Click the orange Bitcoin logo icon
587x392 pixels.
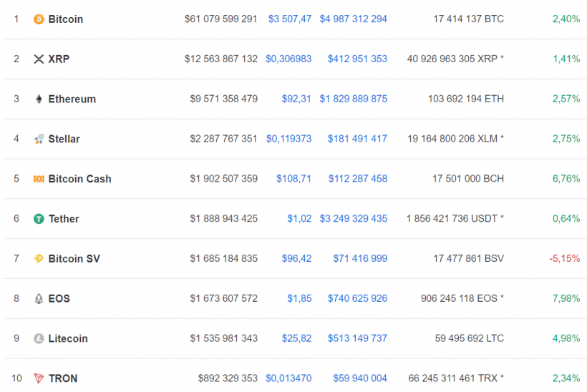point(39,19)
